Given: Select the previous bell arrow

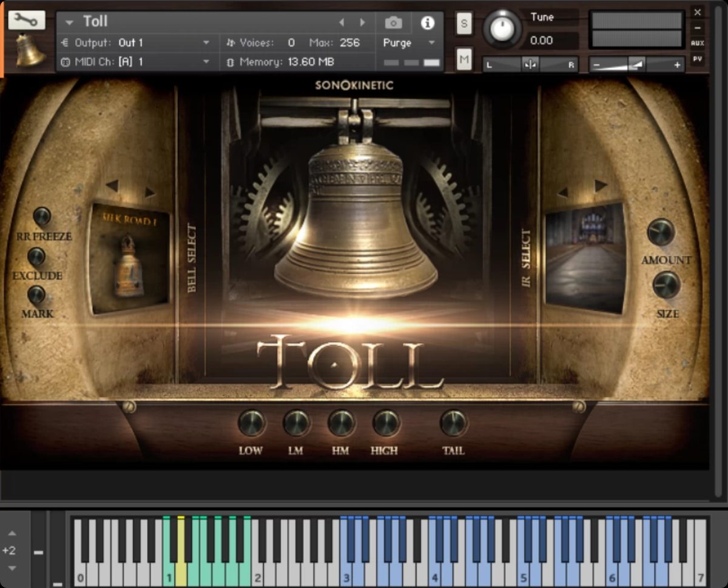Looking at the screenshot, I should 112,185.
